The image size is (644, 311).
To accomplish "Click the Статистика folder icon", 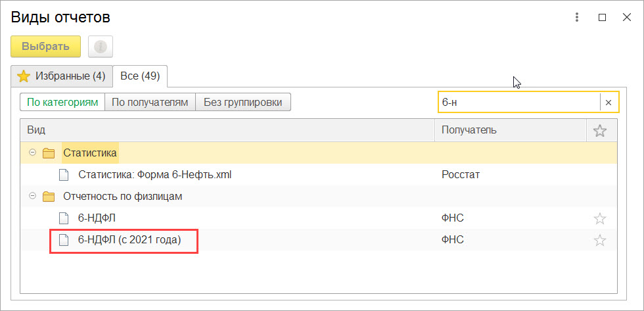I will 49,154.
